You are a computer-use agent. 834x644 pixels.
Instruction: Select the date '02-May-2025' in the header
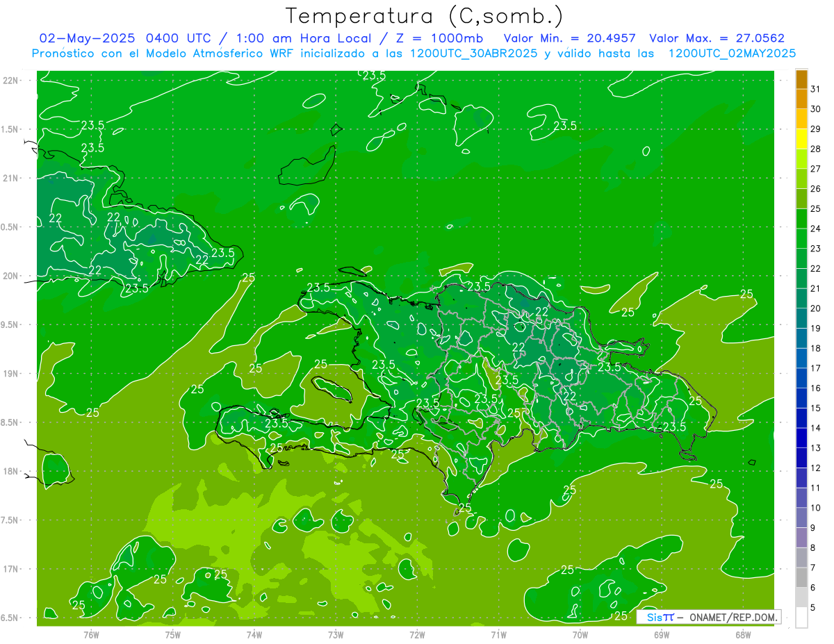[x=88, y=38]
